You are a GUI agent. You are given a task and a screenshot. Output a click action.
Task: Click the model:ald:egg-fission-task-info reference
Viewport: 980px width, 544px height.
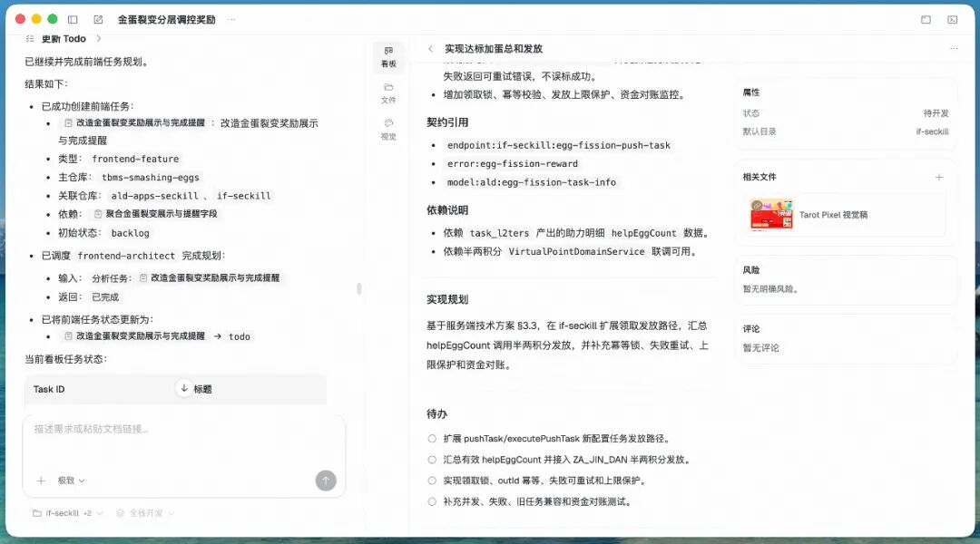pyautogui.click(x=531, y=182)
